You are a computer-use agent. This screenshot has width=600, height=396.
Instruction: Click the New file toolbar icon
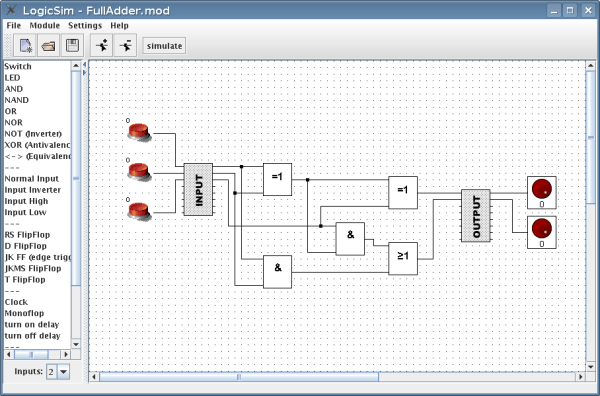25,46
